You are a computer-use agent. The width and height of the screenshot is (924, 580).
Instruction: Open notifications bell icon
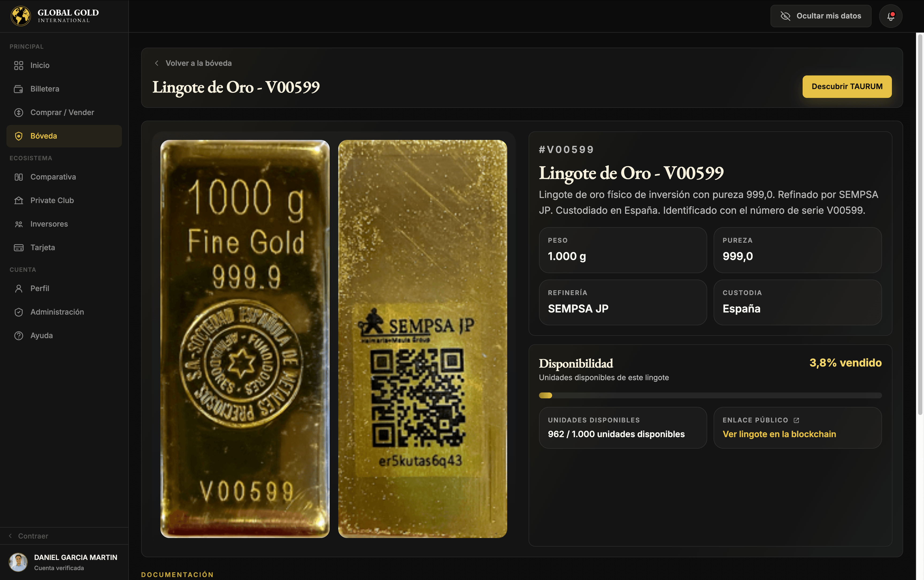tap(891, 16)
